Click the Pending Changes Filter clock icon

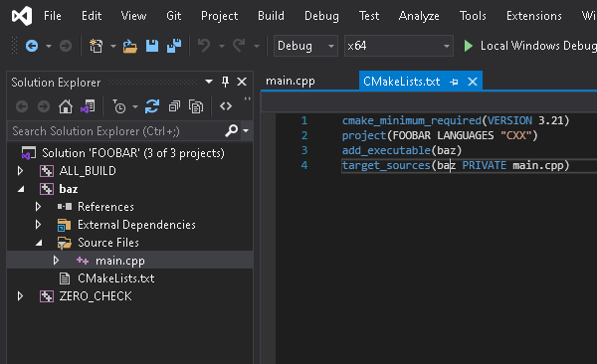tap(118, 106)
